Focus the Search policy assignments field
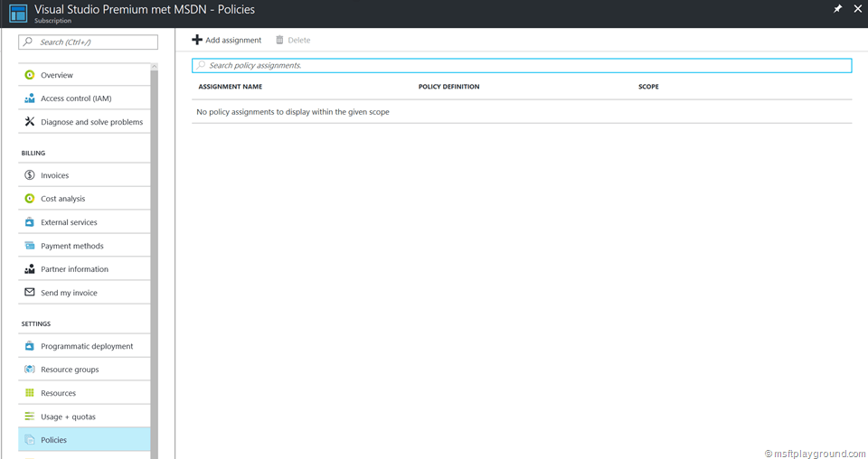The image size is (868, 459). (522, 65)
